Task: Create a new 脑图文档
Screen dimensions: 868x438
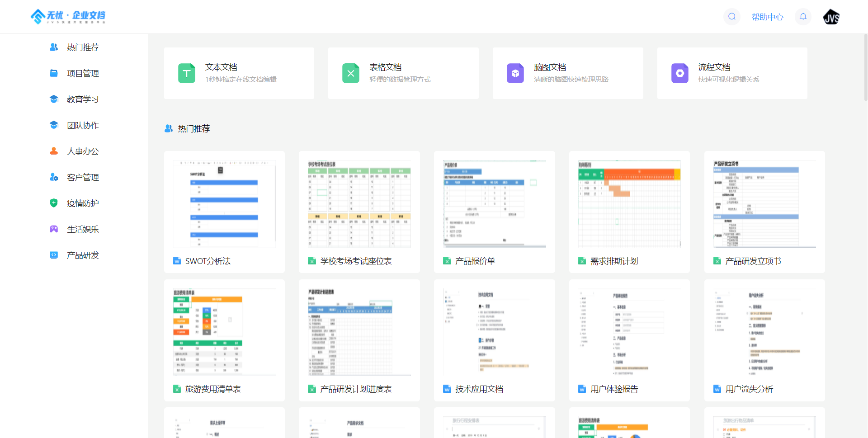Action: pos(568,73)
